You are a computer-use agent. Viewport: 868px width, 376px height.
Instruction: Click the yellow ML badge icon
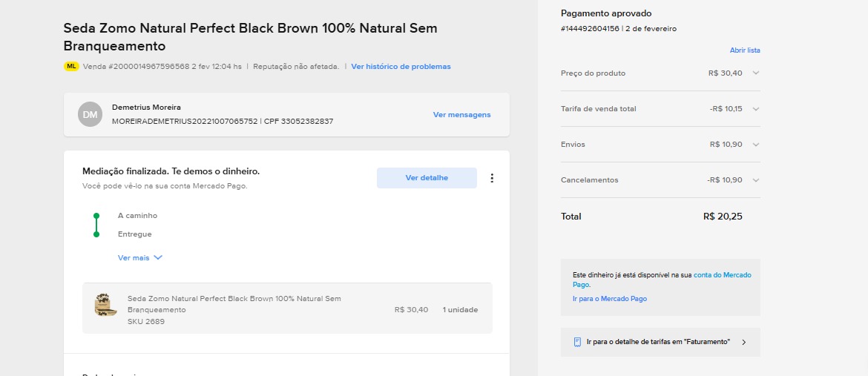click(x=71, y=67)
